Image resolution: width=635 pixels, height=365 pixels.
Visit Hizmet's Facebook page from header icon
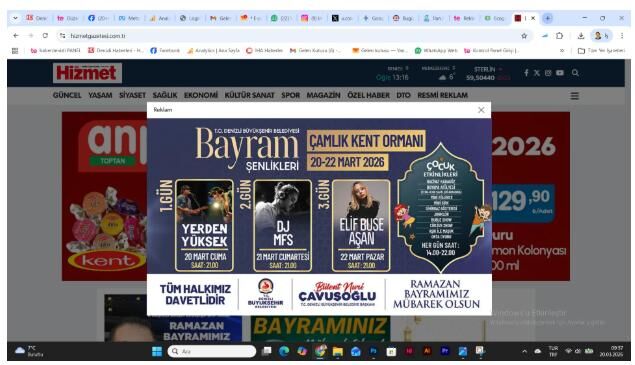[x=526, y=73]
